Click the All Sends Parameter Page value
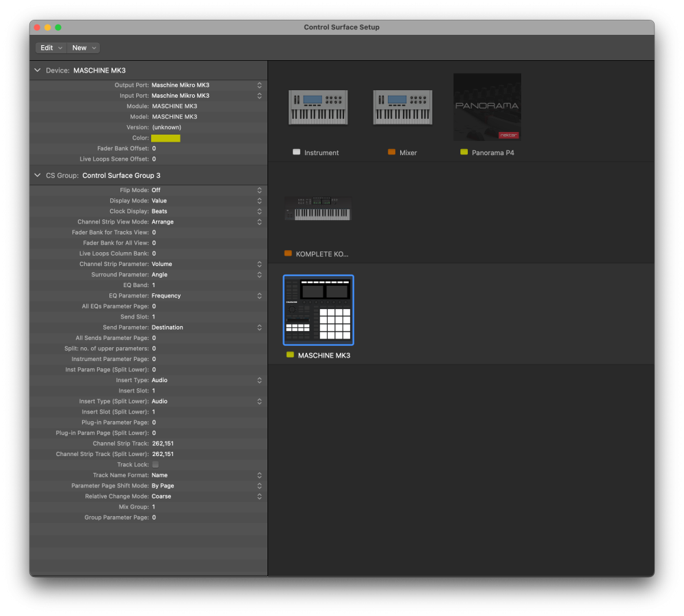The width and height of the screenshot is (684, 616). pyautogui.click(x=154, y=338)
